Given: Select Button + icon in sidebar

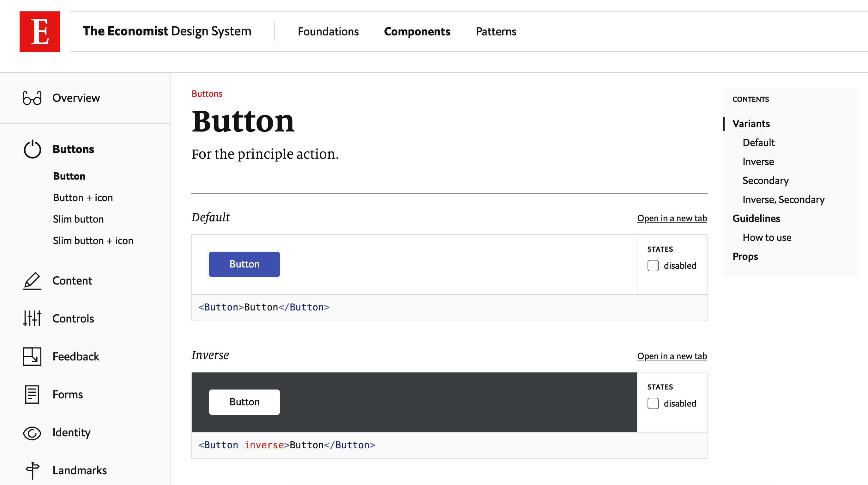Looking at the screenshot, I should 83,198.
